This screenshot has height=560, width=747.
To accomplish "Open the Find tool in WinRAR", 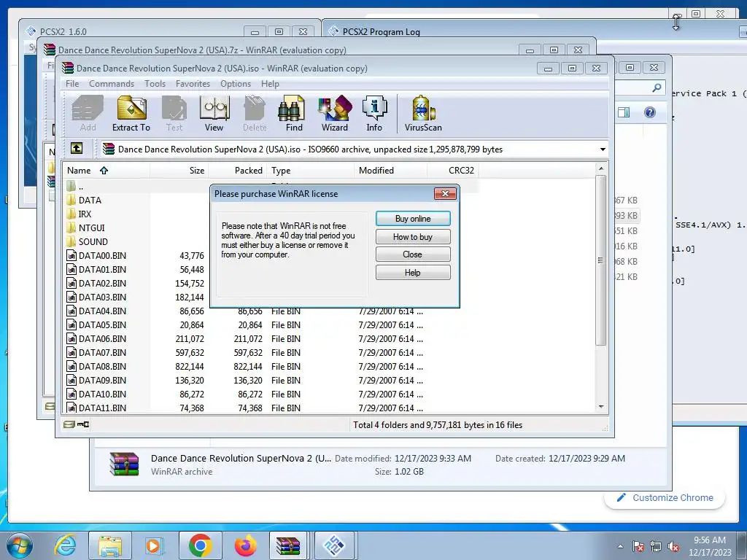I will pyautogui.click(x=293, y=113).
